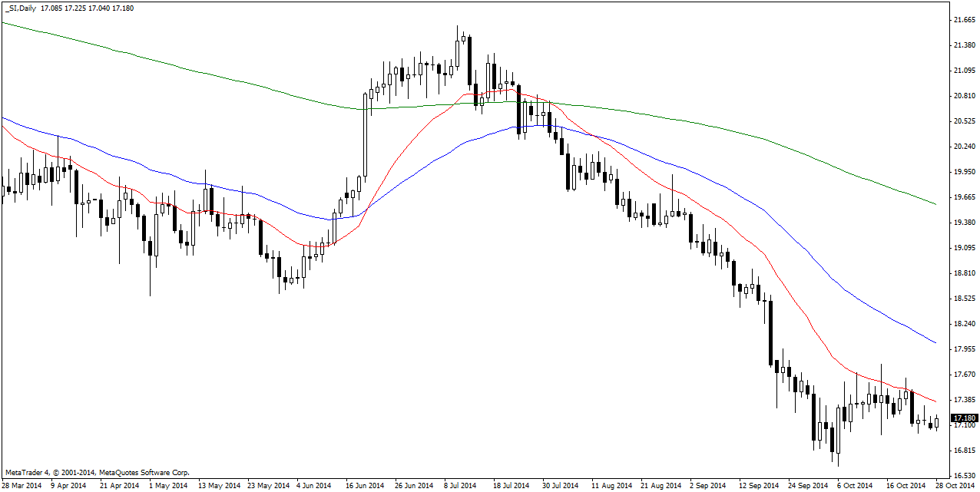Select the 28 Mar 2014 date label
Screen dimensions: 980x492
tap(22, 486)
